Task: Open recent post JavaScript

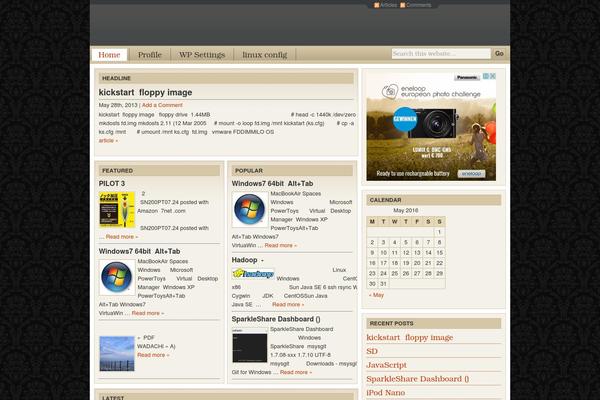Action: [x=386, y=365]
